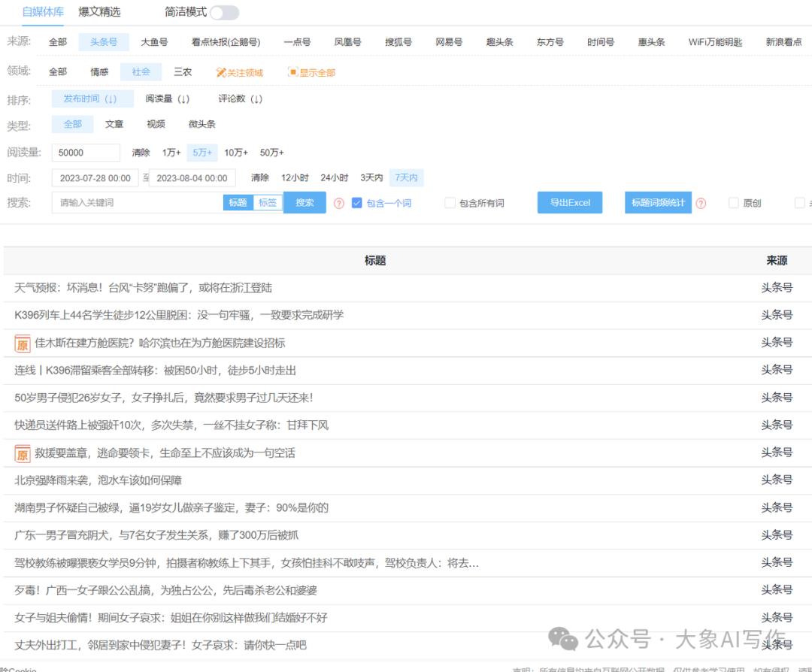Select field 全部 in 领域 row
Screen dimensions: 812x672
click(58, 71)
